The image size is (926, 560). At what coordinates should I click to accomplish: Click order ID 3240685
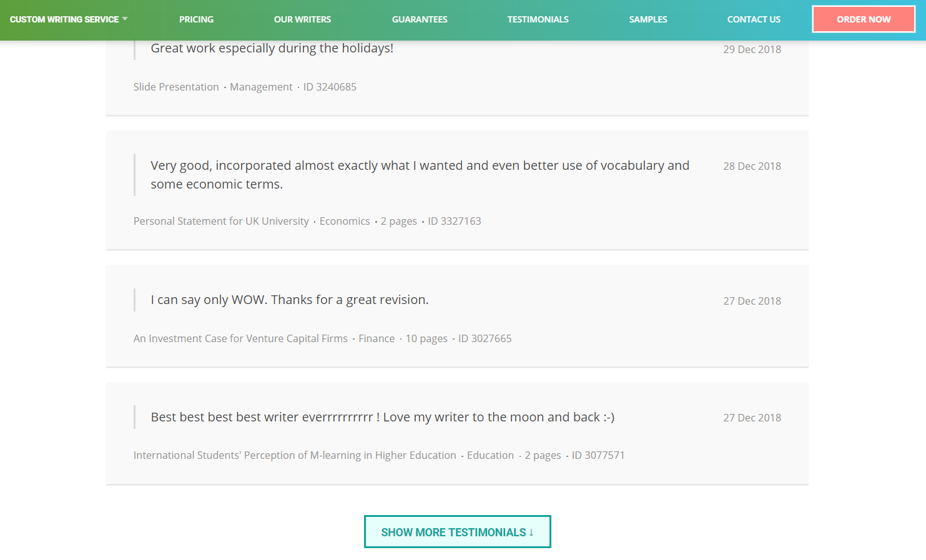click(x=330, y=87)
